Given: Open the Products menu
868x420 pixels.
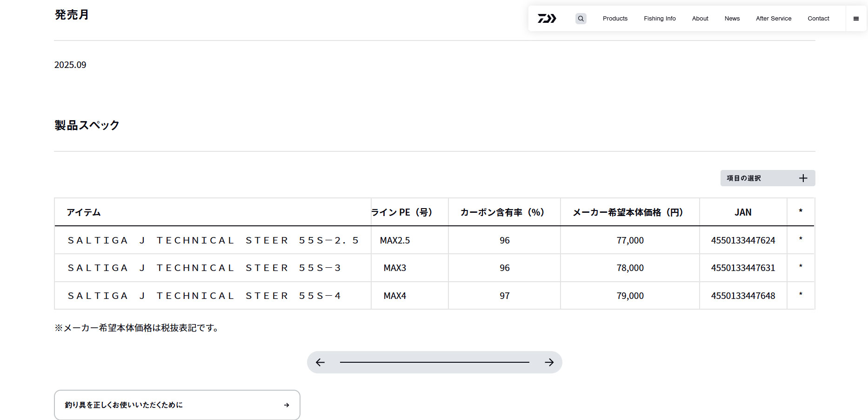Looking at the screenshot, I should (x=615, y=19).
